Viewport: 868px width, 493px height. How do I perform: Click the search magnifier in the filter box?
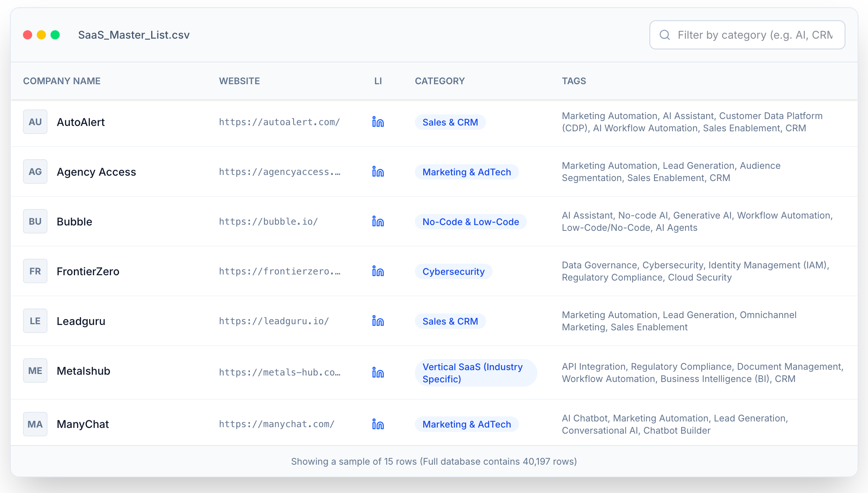click(x=665, y=35)
